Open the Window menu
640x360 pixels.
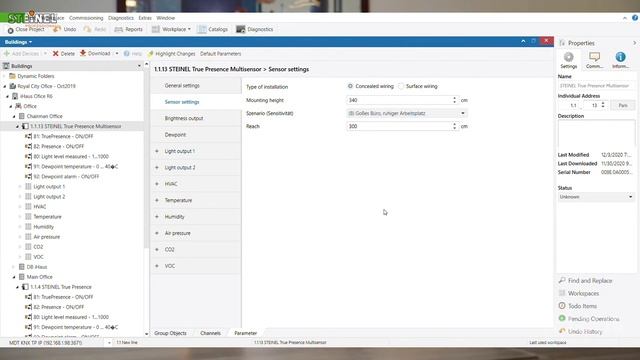tap(166, 18)
